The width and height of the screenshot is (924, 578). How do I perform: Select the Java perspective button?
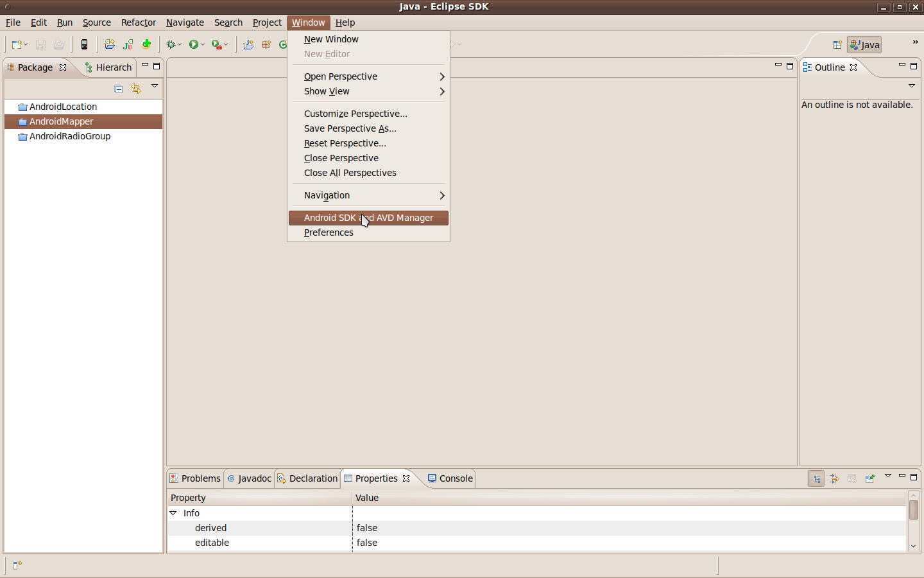click(x=864, y=45)
